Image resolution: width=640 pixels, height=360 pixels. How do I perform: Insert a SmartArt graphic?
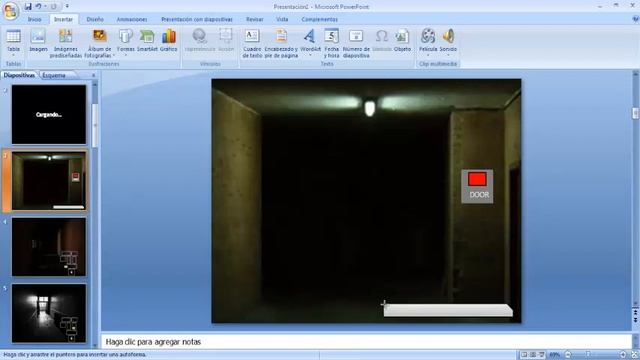(147, 41)
